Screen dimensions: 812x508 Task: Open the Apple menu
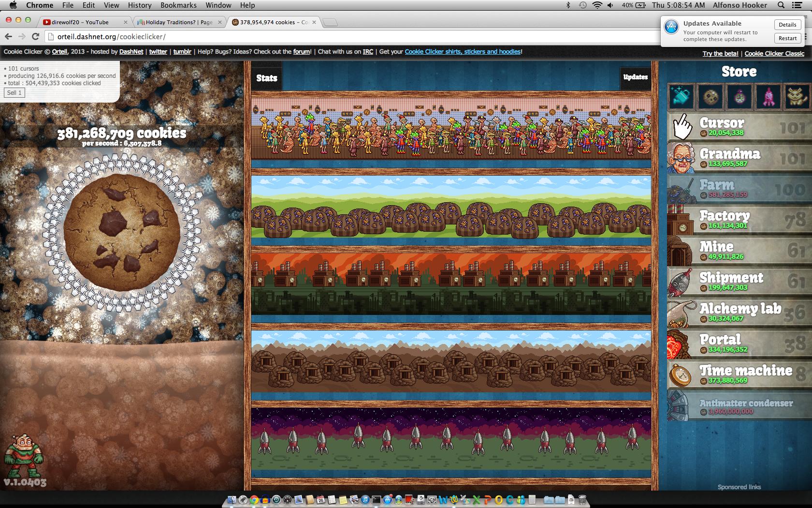click(x=13, y=5)
